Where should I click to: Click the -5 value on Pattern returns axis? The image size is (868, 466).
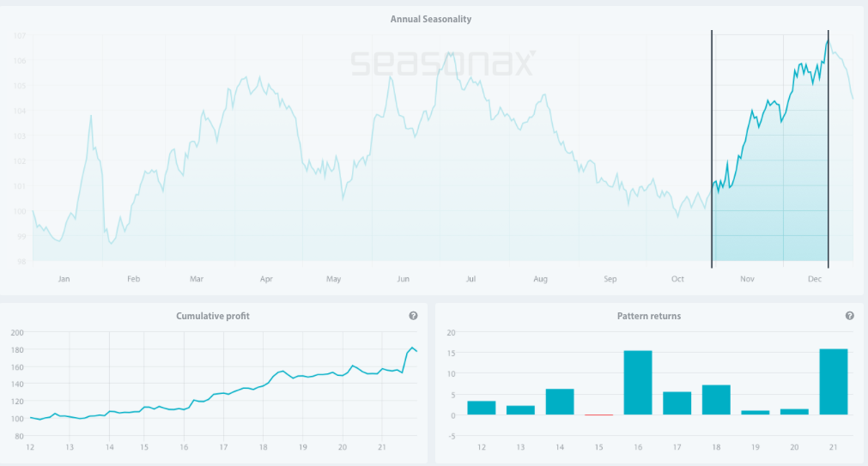pos(452,436)
